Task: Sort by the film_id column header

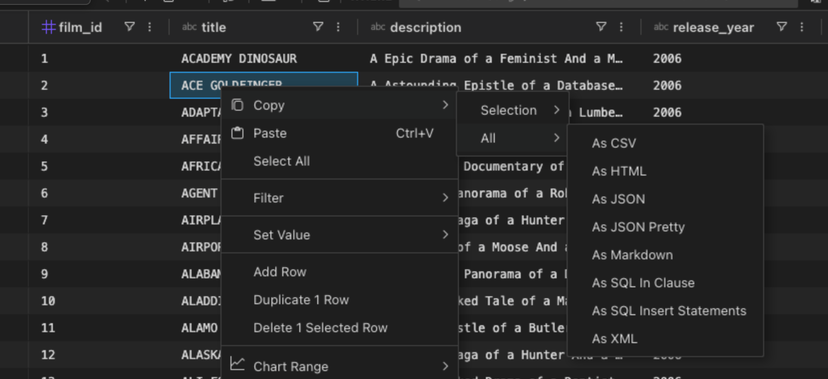Action: pyautogui.click(x=80, y=27)
